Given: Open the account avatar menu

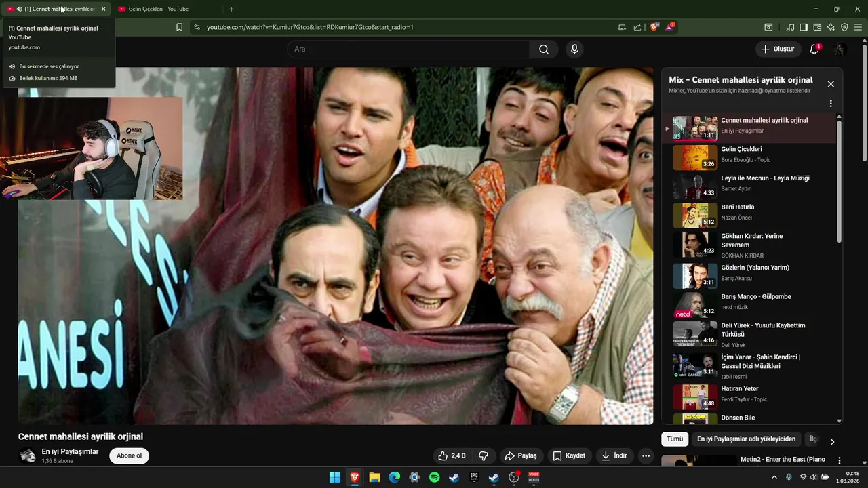Looking at the screenshot, I should pyautogui.click(x=840, y=49).
